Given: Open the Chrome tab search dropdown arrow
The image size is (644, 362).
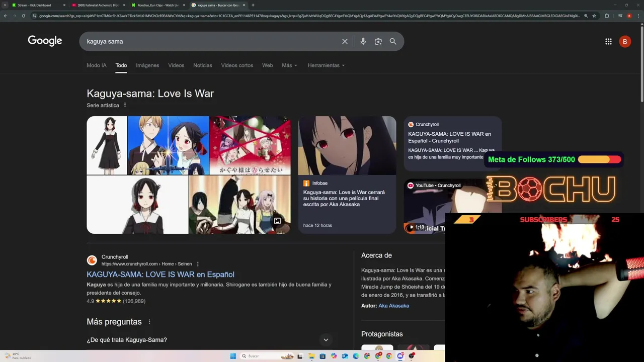Looking at the screenshot, I should (x=5, y=5).
